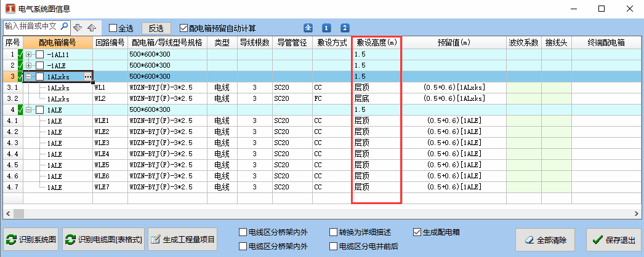Screen dimensions: 644x257
Task: Click the 输入拼音或中文 search input field
Action: coord(31,26)
